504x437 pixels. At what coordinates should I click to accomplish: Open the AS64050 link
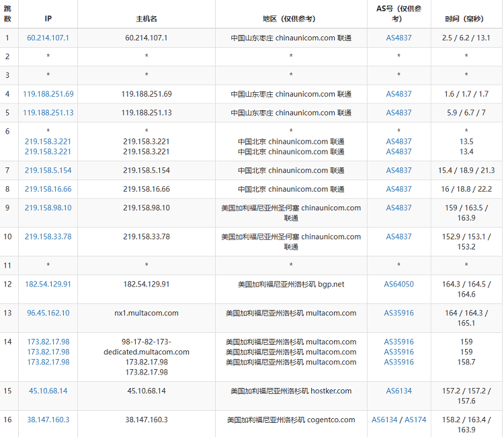(399, 284)
